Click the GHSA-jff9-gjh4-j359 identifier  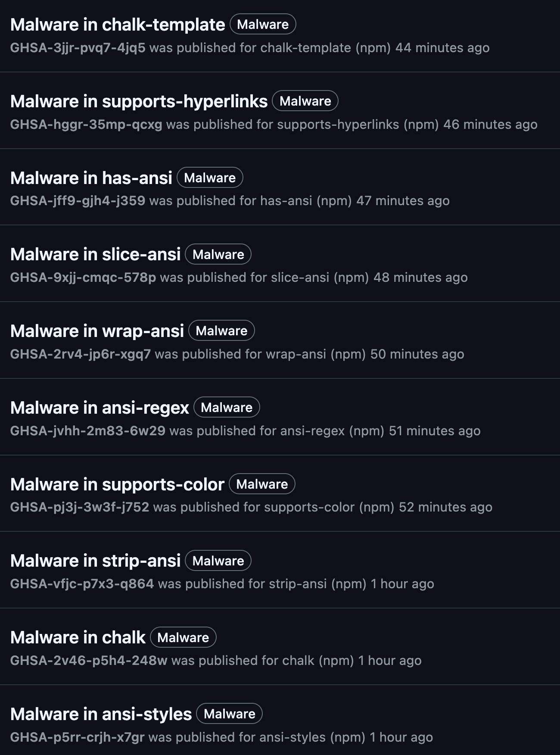pyautogui.click(x=78, y=200)
